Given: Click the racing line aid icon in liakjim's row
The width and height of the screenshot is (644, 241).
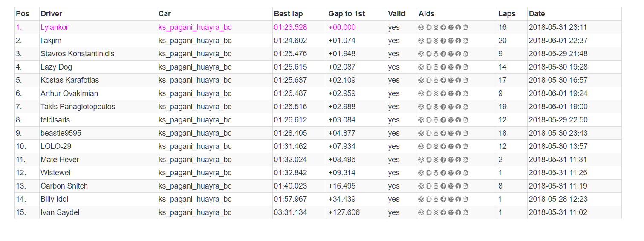Looking at the screenshot, I should coord(458,41).
